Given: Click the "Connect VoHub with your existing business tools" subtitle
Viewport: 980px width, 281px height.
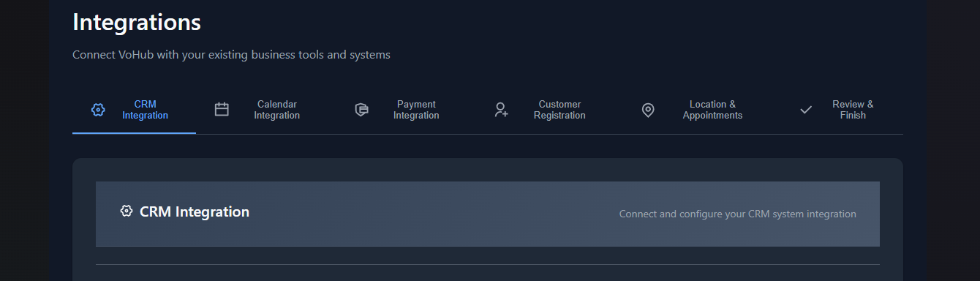Looking at the screenshot, I should [x=231, y=55].
